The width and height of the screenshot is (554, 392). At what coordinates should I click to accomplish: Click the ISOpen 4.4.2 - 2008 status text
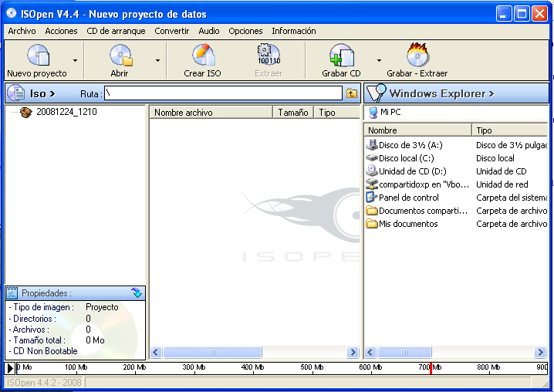click(x=44, y=383)
